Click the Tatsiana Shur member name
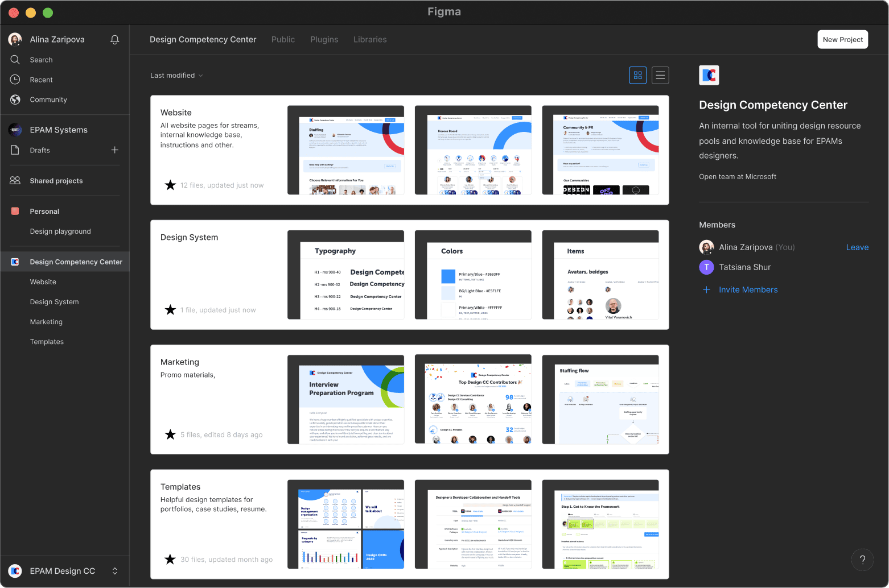The image size is (889, 588). pos(745,267)
